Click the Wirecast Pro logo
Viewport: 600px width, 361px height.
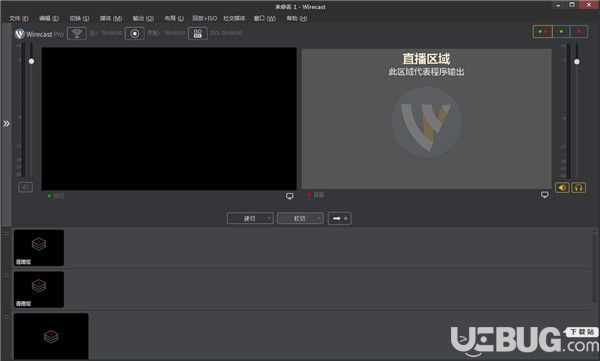(x=39, y=34)
